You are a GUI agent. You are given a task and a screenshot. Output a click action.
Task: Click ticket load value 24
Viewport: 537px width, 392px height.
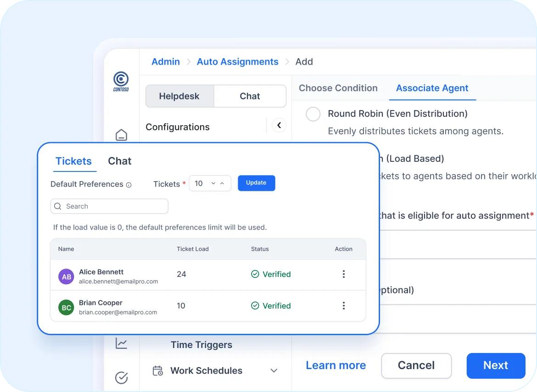pos(181,274)
